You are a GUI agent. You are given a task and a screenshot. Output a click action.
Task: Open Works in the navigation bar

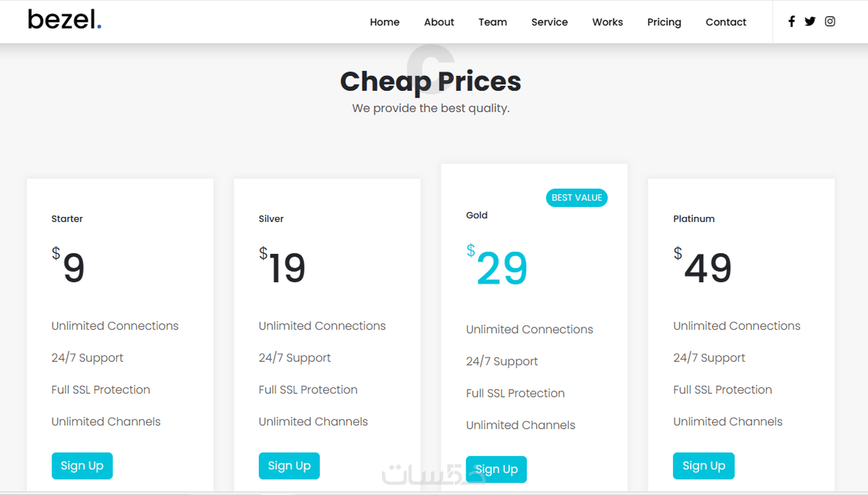607,22
